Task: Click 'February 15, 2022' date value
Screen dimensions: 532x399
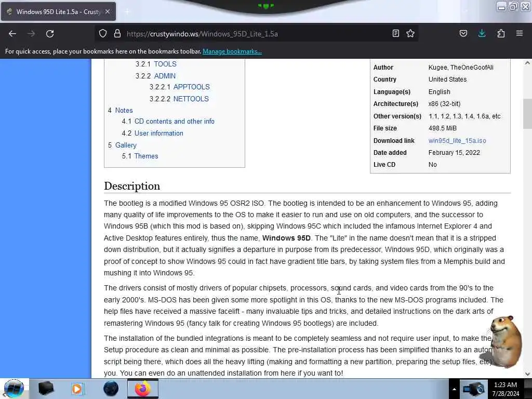Action: click(x=454, y=153)
